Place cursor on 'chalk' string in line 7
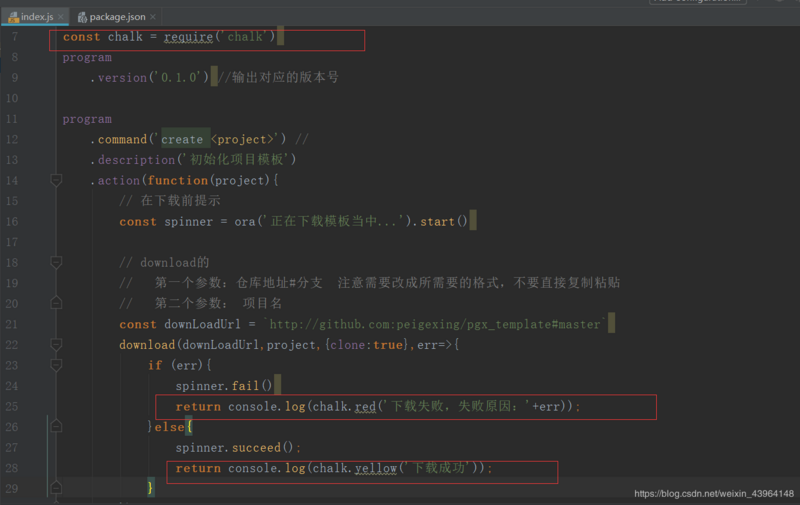Viewport: 800px width, 505px height. pyautogui.click(x=245, y=37)
